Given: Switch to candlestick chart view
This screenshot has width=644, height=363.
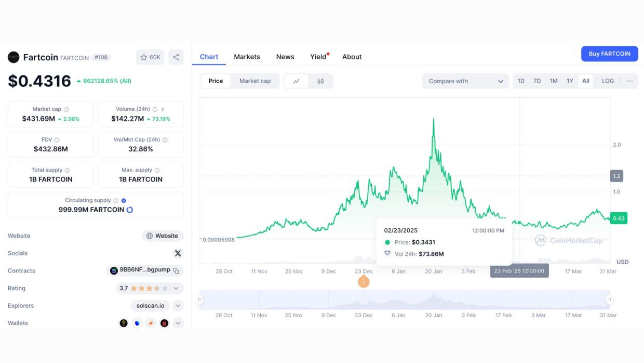Looking at the screenshot, I should point(320,81).
